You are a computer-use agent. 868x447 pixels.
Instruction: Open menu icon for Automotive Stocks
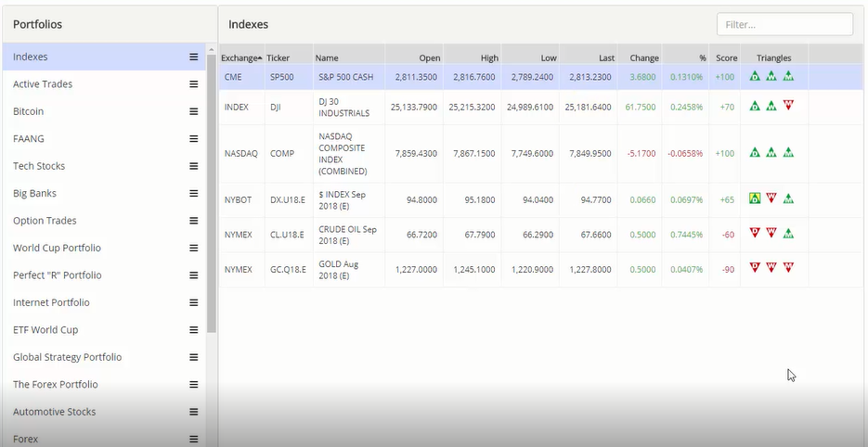pos(194,412)
